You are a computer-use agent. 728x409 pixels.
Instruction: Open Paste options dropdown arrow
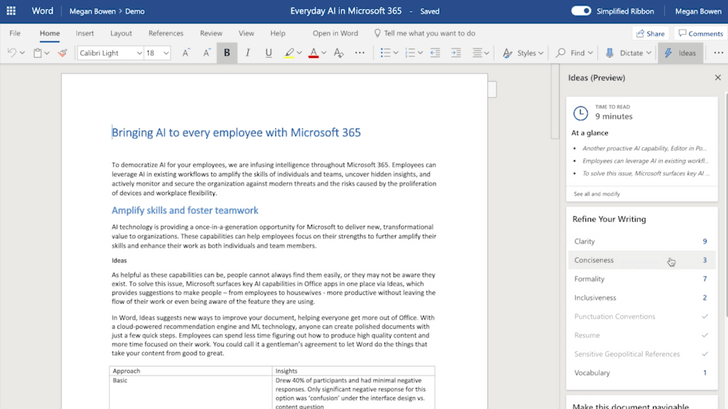point(47,53)
